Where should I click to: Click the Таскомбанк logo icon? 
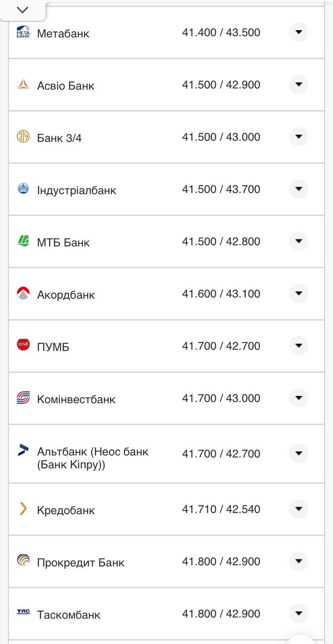click(23, 613)
